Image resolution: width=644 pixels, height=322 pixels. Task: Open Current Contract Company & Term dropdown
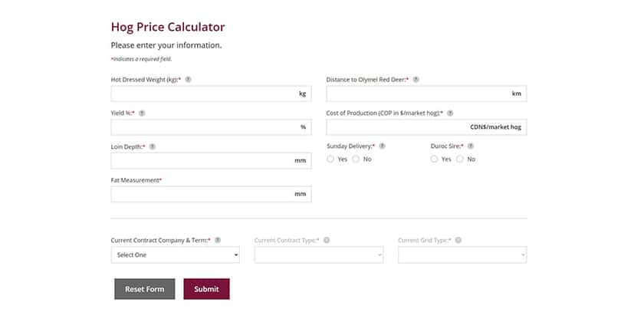pos(175,255)
